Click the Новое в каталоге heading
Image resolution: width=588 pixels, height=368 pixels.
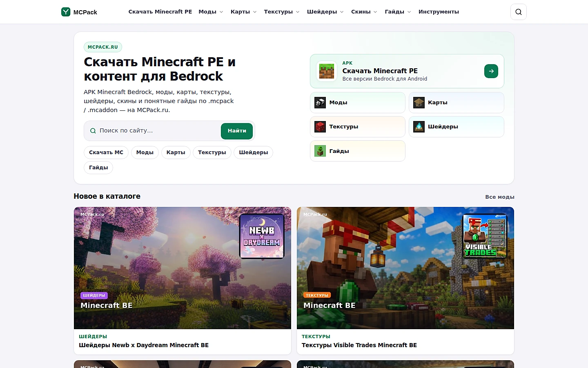pos(107,196)
